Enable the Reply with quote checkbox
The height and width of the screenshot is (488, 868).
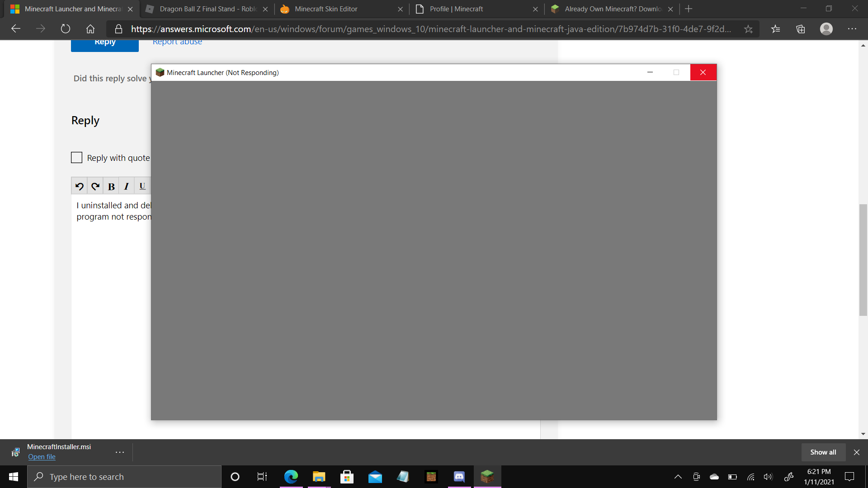tap(77, 157)
